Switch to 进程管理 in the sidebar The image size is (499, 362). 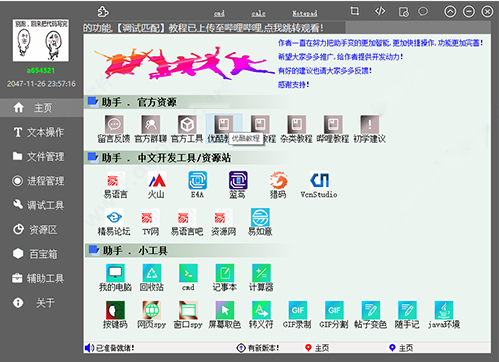point(41,181)
